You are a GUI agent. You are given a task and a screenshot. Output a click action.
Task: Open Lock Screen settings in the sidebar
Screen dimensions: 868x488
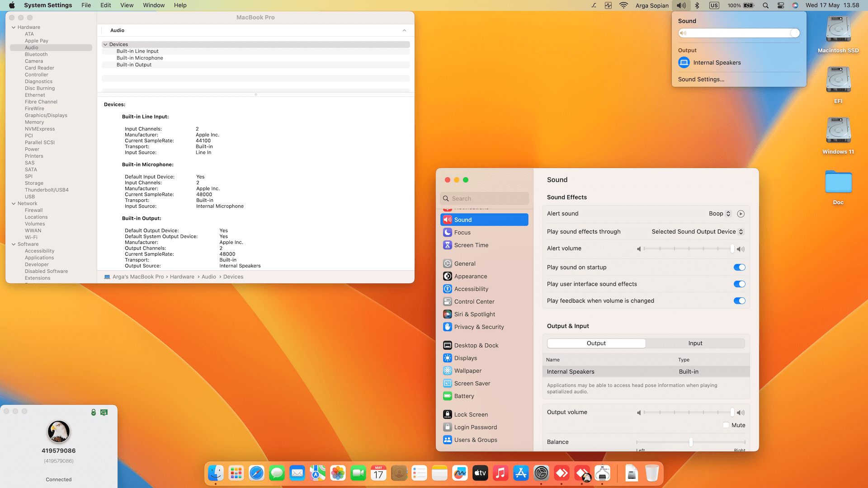tap(484, 414)
